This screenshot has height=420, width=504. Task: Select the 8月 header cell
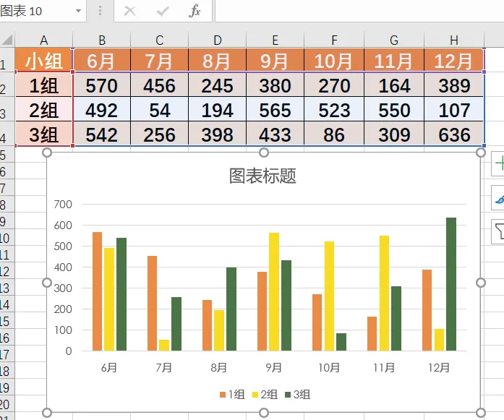217,60
